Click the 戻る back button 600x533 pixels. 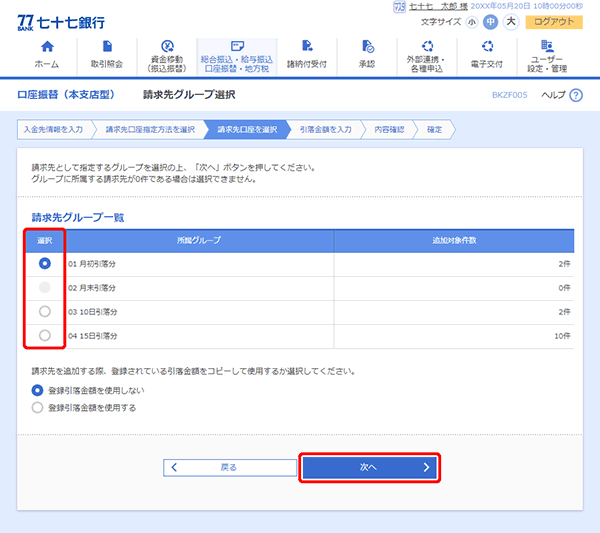(230, 468)
